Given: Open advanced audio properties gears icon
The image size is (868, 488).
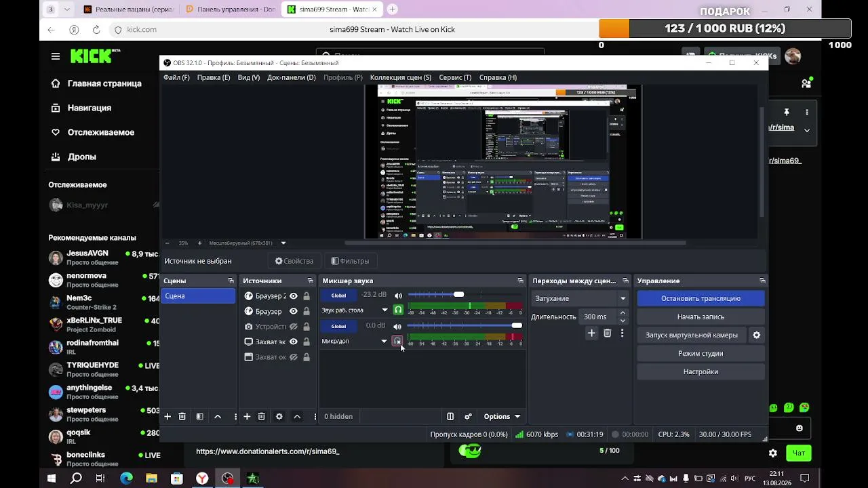Looking at the screenshot, I should (468, 416).
